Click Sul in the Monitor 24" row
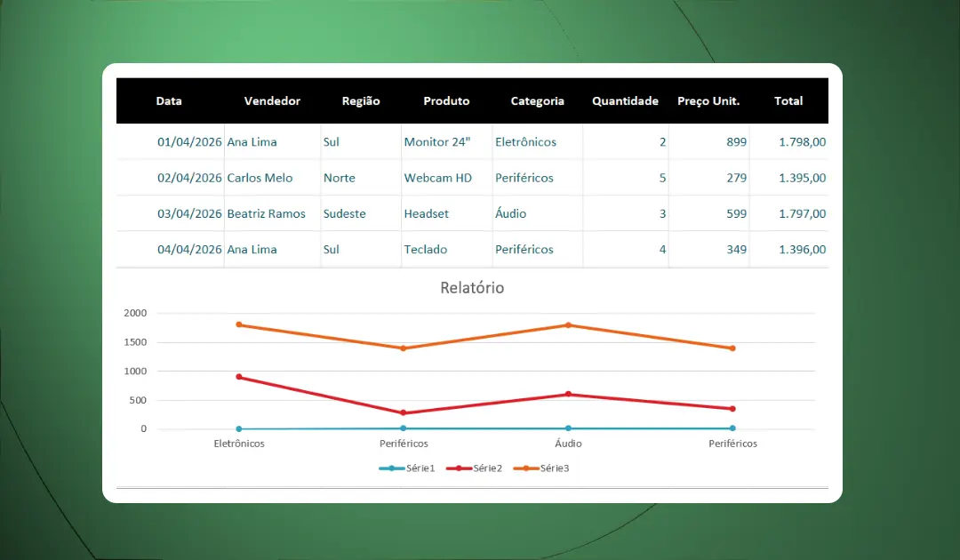960x560 pixels. click(x=332, y=142)
